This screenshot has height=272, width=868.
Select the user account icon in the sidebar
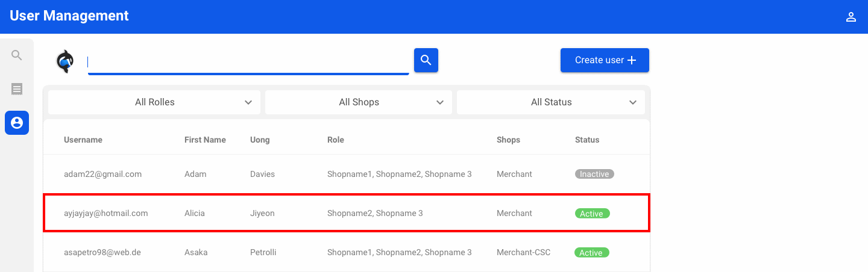pyautogui.click(x=17, y=123)
